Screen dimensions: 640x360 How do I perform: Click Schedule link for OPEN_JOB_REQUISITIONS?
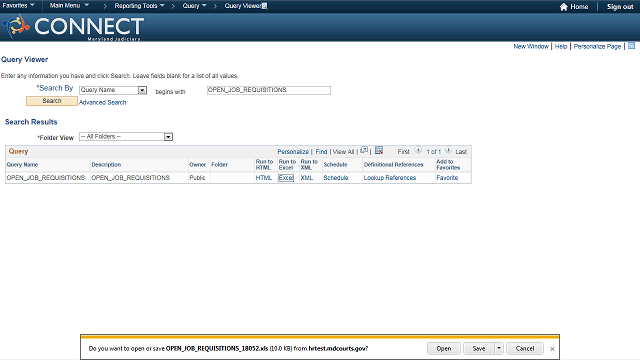click(x=336, y=178)
